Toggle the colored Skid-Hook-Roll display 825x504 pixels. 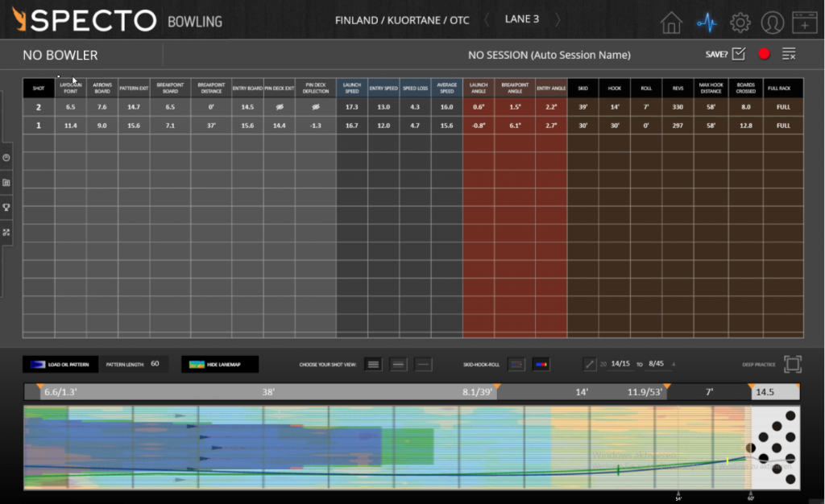click(x=541, y=365)
